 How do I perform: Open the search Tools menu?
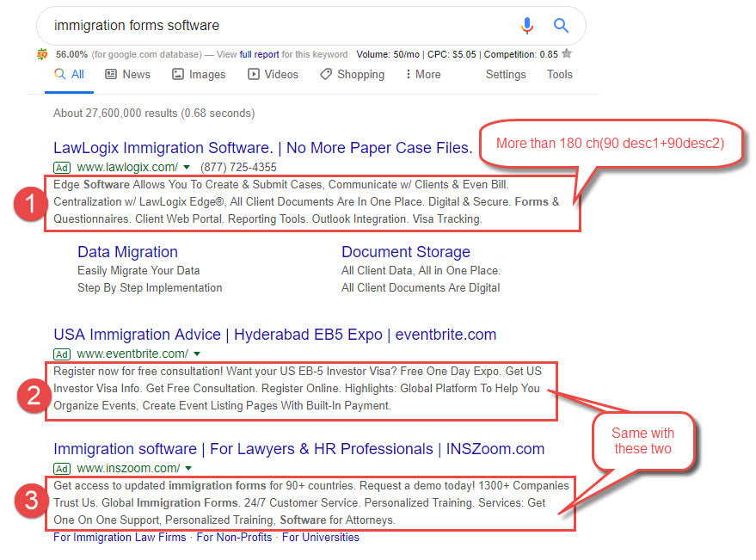click(559, 74)
